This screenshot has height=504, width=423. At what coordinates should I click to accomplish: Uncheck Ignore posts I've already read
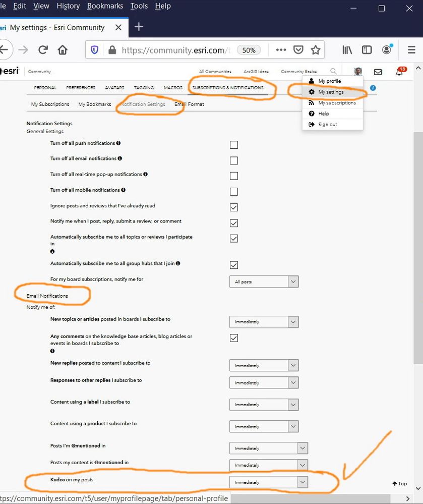pyautogui.click(x=234, y=207)
